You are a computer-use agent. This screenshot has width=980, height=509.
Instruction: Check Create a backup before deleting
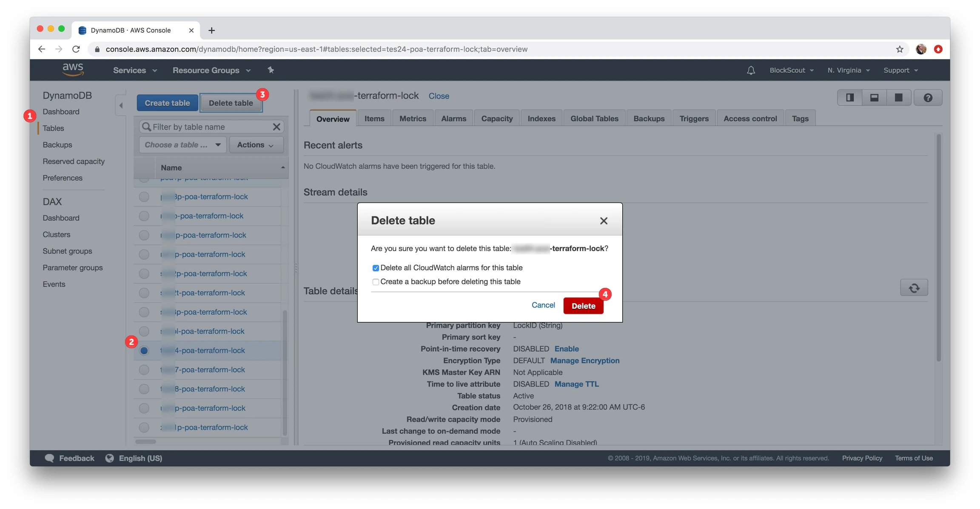376,282
